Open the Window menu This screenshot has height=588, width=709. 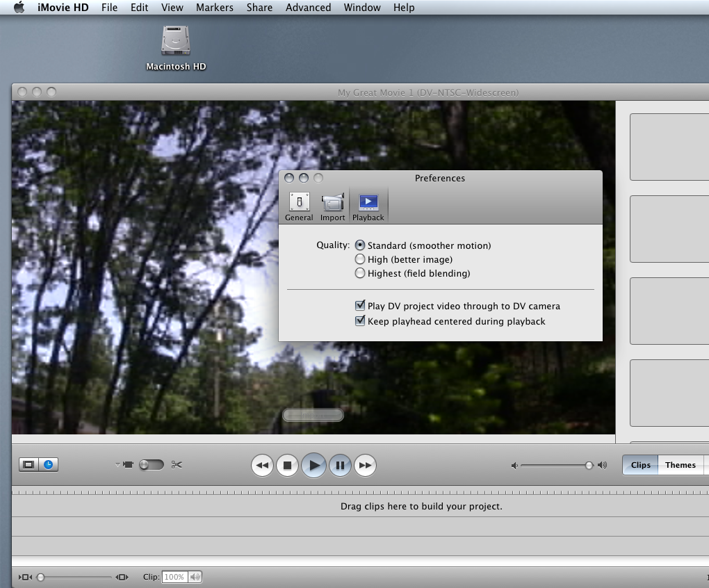(362, 8)
